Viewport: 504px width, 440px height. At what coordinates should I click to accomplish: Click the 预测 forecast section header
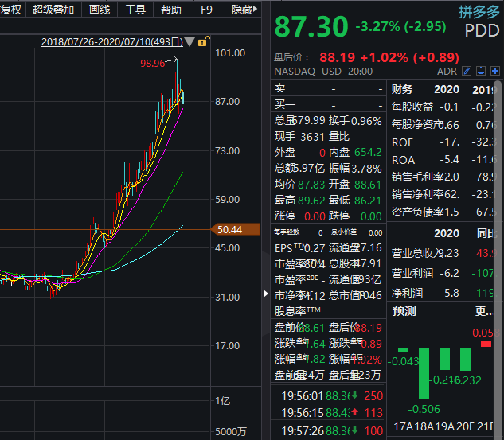(404, 310)
